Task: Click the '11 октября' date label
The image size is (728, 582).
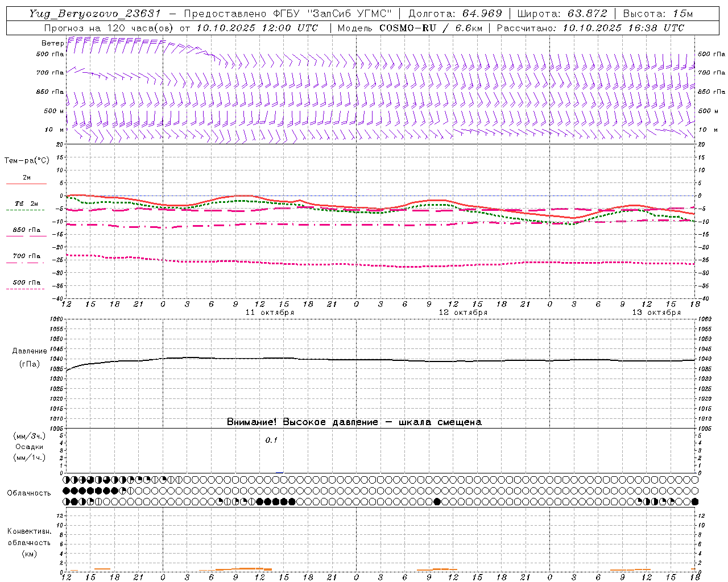Action: [x=270, y=313]
